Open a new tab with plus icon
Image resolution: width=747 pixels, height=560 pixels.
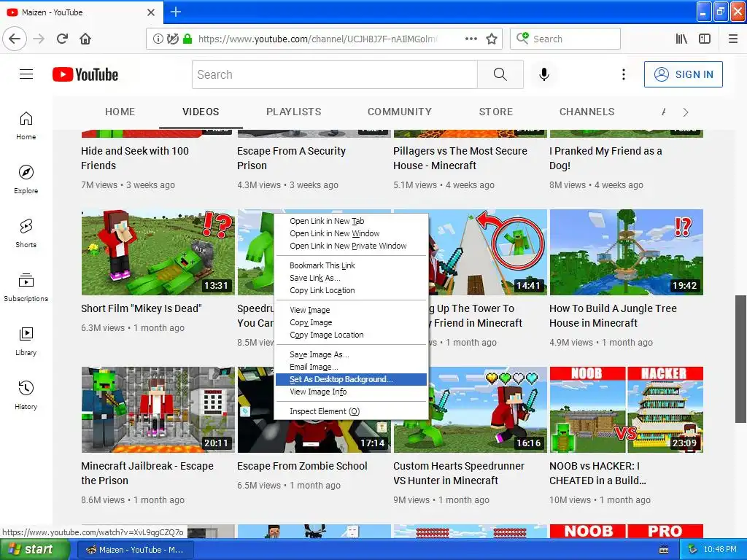point(176,12)
